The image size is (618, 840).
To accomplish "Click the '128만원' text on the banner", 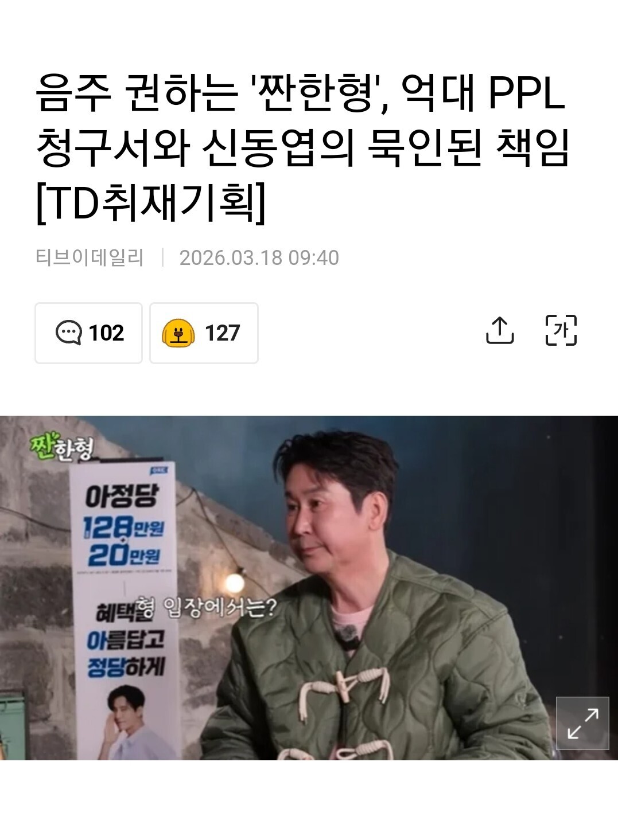I will tap(123, 528).
